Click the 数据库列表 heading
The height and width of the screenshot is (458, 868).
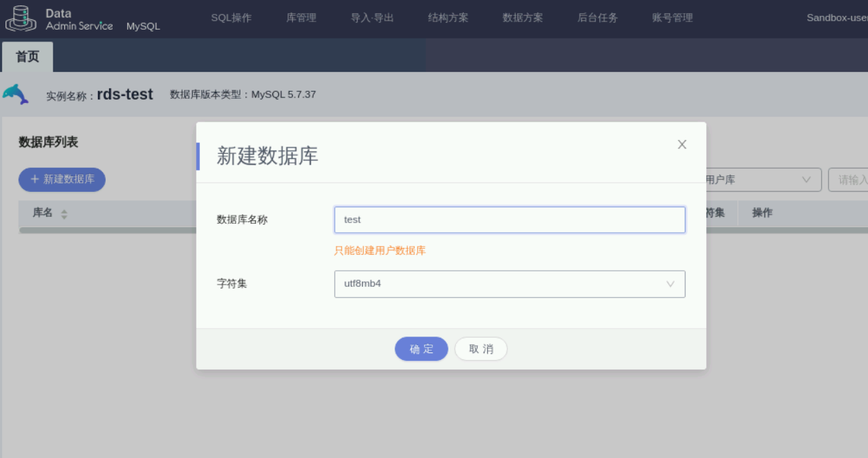click(x=48, y=142)
